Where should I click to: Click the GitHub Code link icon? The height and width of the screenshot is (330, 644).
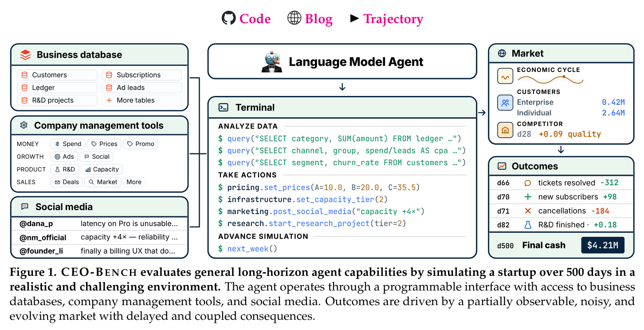point(228,19)
